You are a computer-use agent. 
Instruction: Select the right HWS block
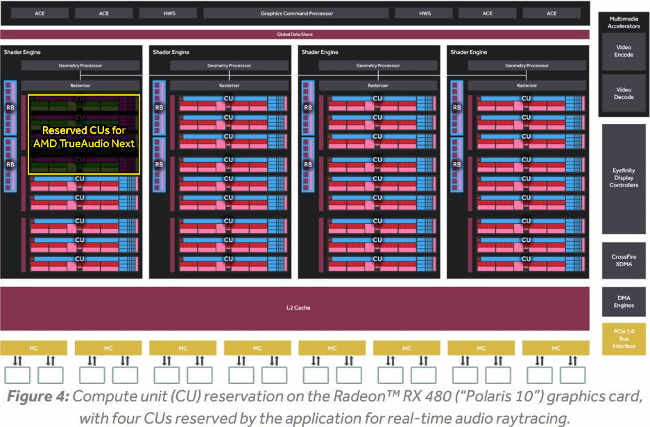[x=422, y=14]
